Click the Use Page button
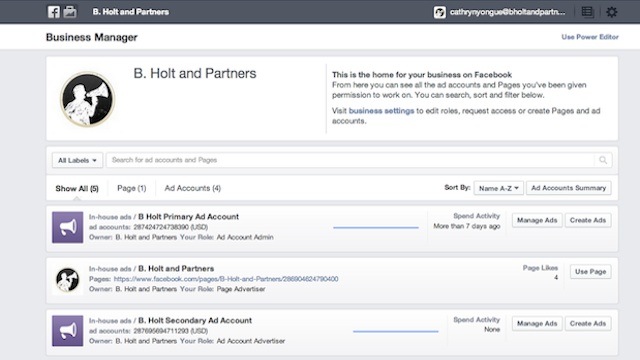Screen dimensions: 640x360 click(591, 272)
